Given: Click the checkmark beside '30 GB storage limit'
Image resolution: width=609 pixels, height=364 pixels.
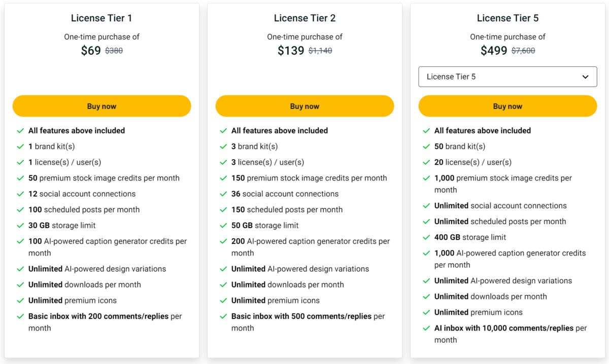Looking at the screenshot, I should 21,225.
